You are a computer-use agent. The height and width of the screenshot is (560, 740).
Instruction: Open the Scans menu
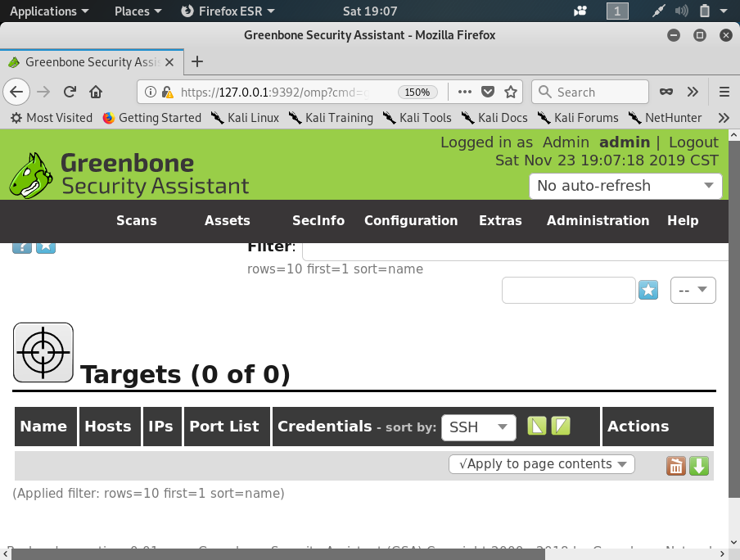click(x=137, y=220)
